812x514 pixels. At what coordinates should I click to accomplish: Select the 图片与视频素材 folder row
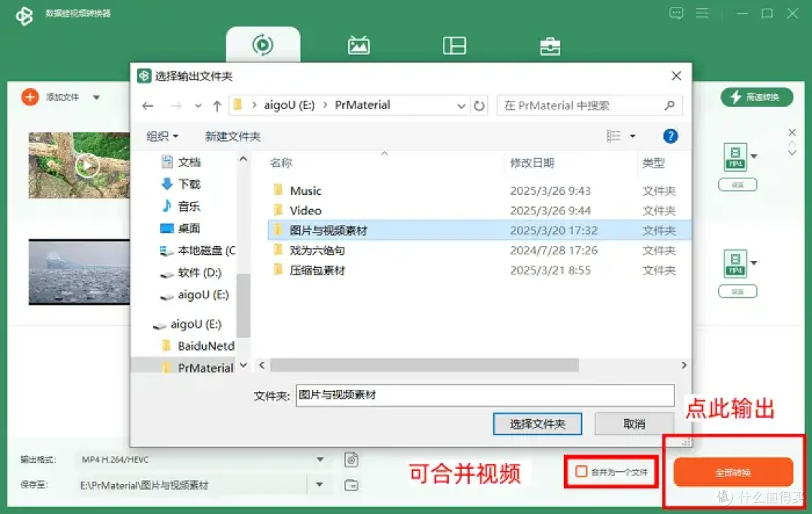(479, 230)
